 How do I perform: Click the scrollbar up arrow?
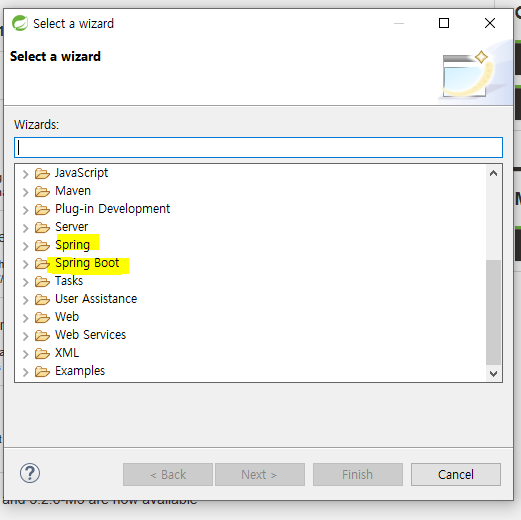click(493, 173)
